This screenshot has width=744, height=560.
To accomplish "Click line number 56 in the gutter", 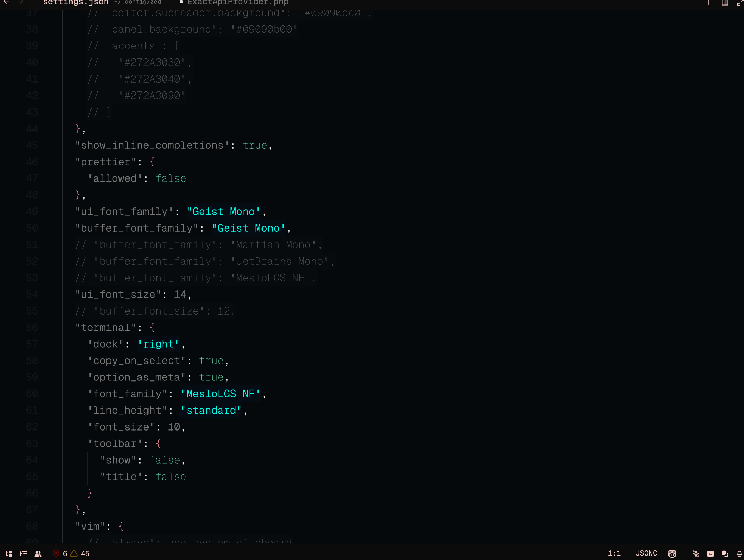I will click(x=32, y=328).
